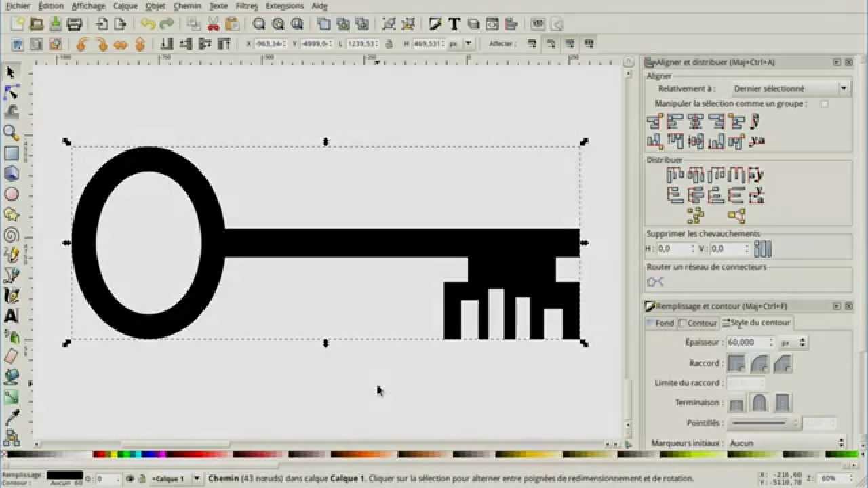Click the Save document icon

tap(56, 24)
